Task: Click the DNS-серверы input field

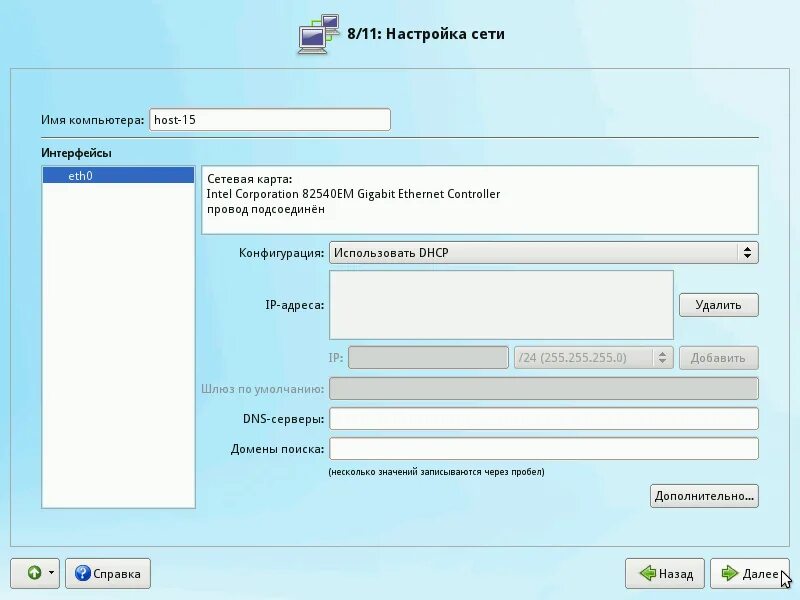Action: pos(543,419)
